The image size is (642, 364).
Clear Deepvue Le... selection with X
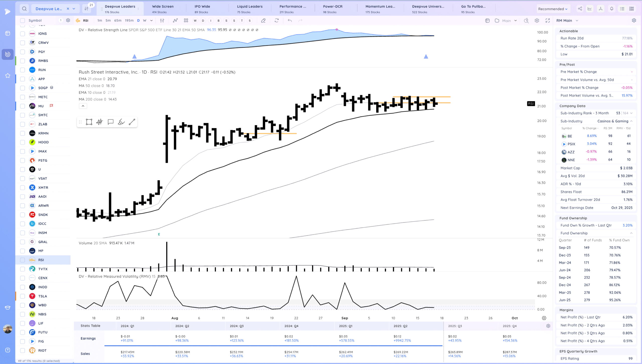68,9
